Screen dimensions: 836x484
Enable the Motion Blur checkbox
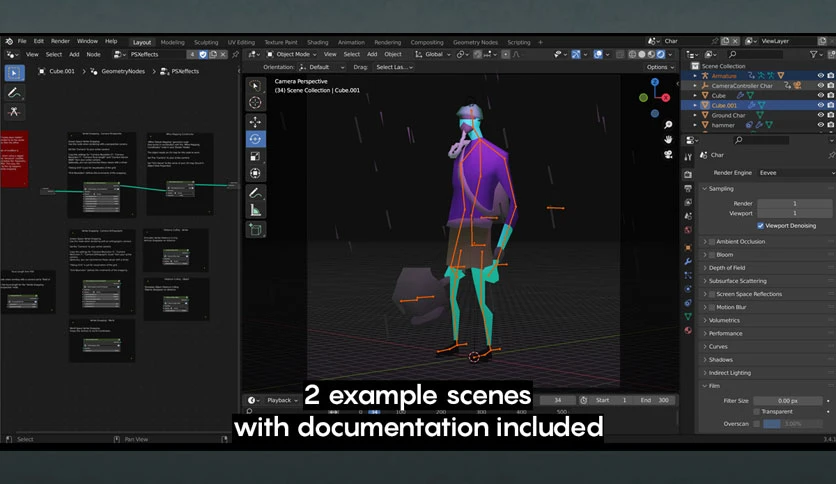[712, 307]
